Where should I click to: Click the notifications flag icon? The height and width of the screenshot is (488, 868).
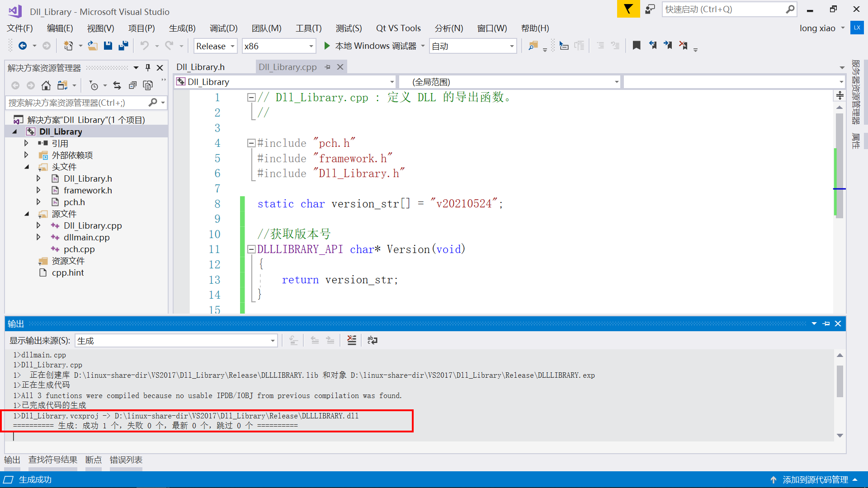(x=628, y=9)
